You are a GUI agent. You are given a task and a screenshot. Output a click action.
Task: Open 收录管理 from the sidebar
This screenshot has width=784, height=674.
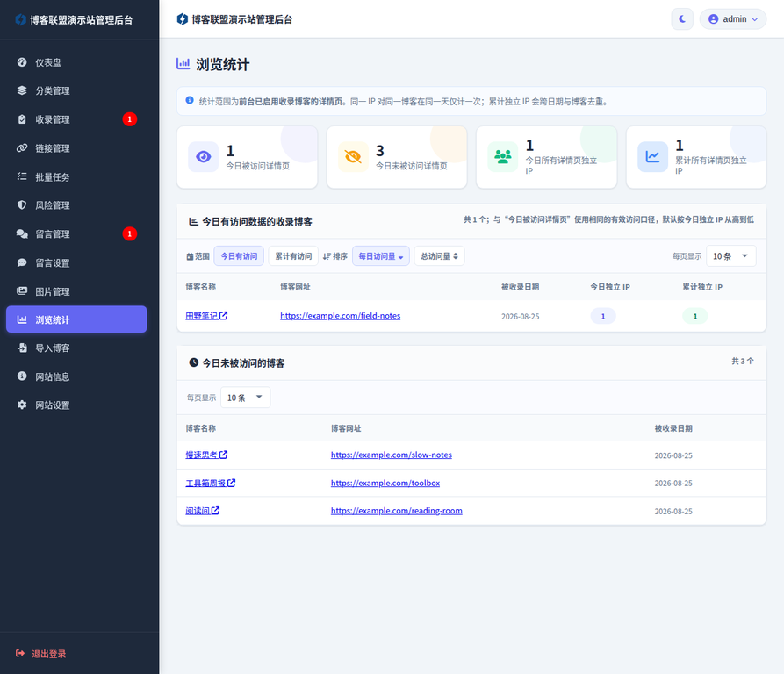pyautogui.click(x=76, y=119)
